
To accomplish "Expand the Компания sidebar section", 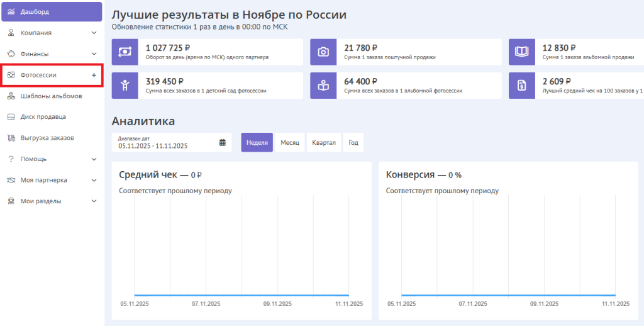I will 94,33.
